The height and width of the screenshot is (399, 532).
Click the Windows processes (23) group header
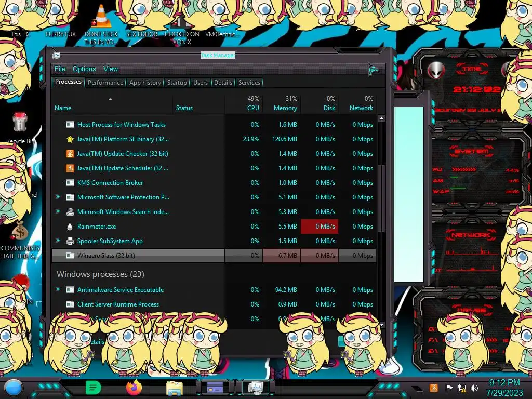100,274
